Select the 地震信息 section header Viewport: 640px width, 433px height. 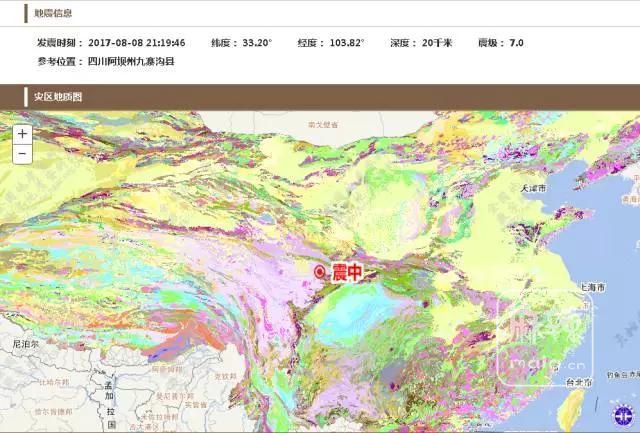pyautogui.click(x=53, y=13)
